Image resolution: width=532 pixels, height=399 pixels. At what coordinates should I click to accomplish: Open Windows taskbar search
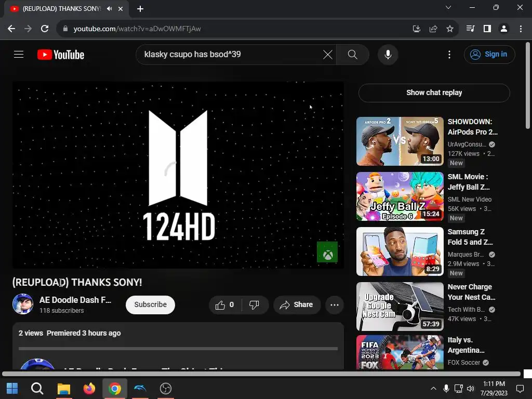click(37, 389)
